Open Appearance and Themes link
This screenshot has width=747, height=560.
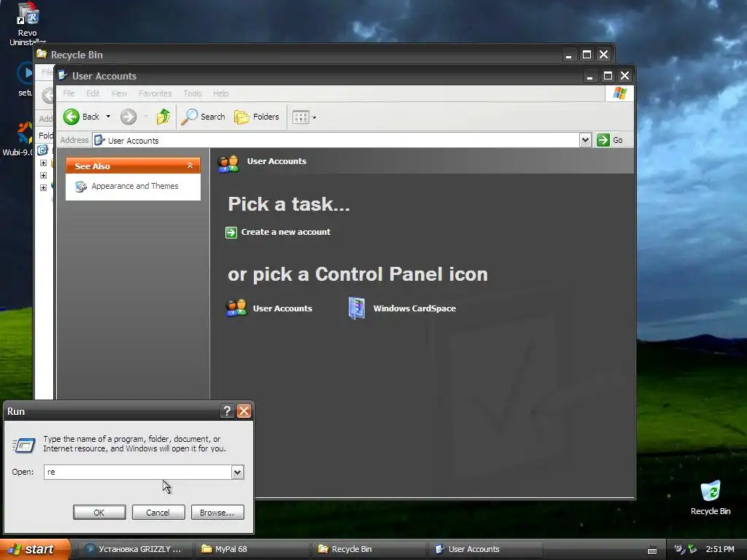pyautogui.click(x=135, y=186)
